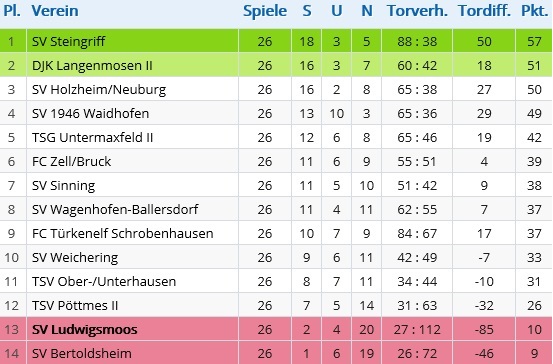Select the TSV Pöttmes II club
The height and width of the screenshot is (364, 553).
click(x=75, y=305)
